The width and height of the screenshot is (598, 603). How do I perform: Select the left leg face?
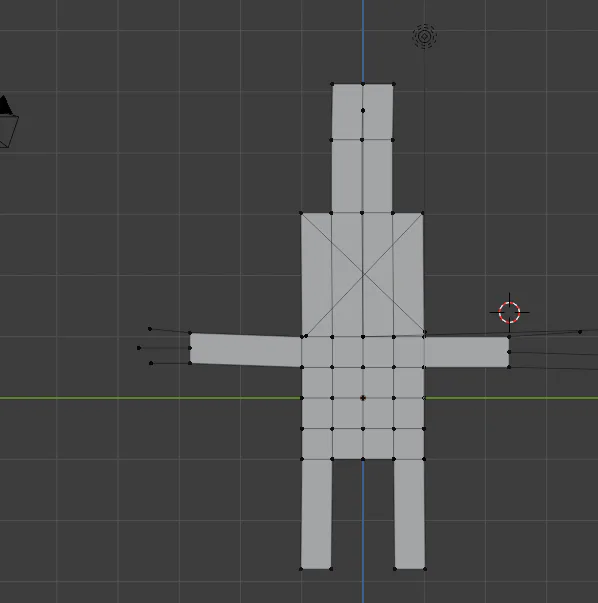click(x=316, y=514)
